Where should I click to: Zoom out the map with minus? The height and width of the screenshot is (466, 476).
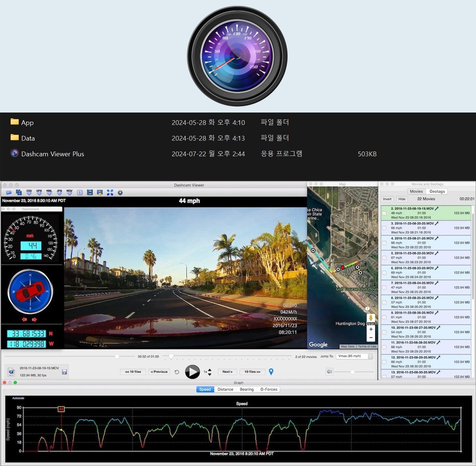(x=371, y=338)
